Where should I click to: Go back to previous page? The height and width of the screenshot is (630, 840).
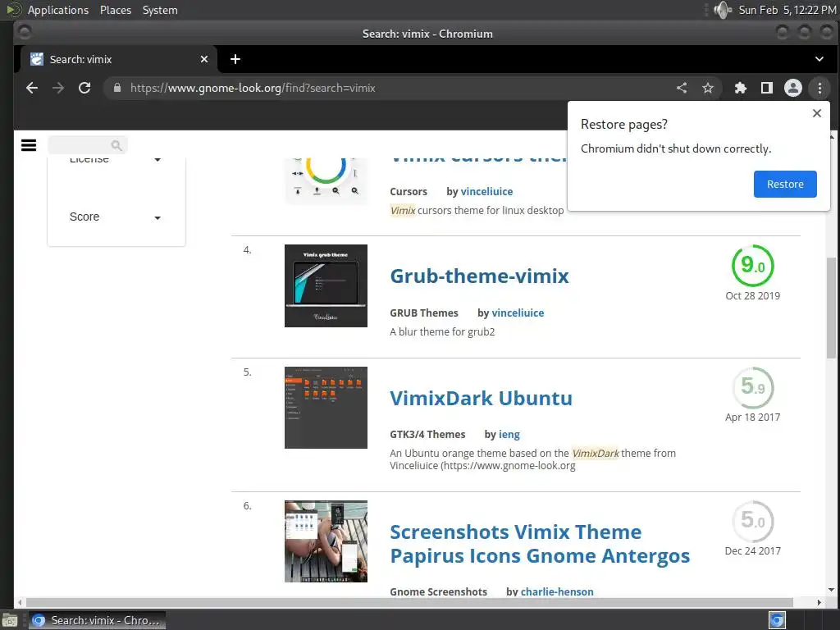pyautogui.click(x=32, y=88)
